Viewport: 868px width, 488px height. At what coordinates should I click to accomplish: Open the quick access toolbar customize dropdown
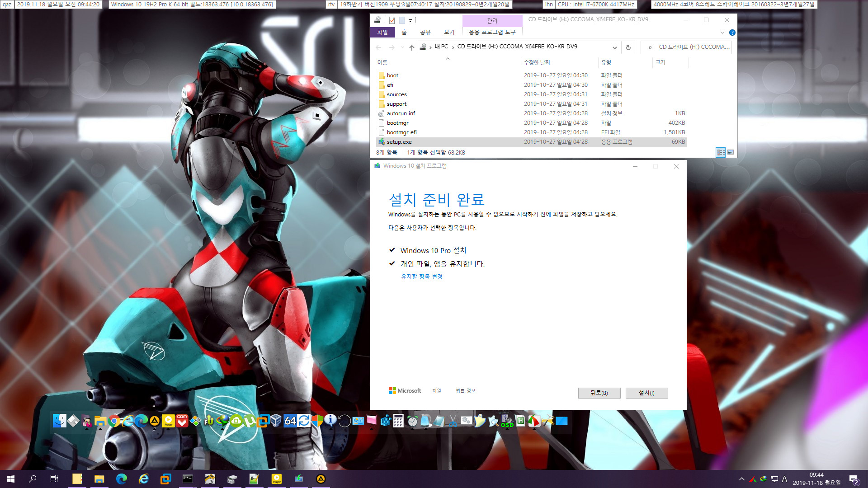click(410, 20)
